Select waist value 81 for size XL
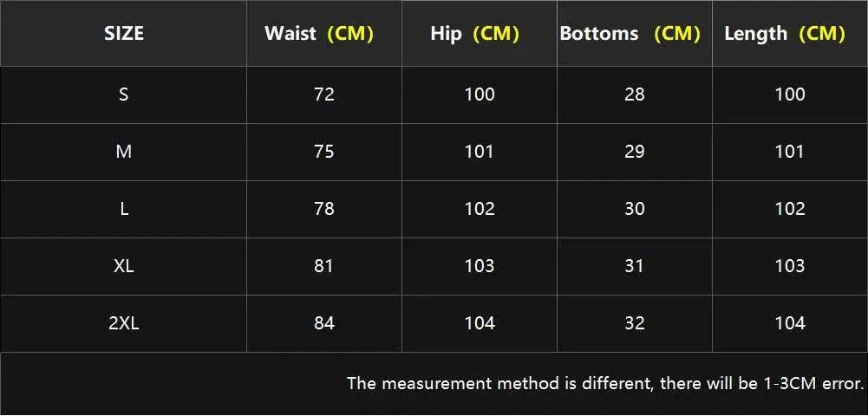The height and width of the screenshot is (416, 868). [x=324, y=266]
